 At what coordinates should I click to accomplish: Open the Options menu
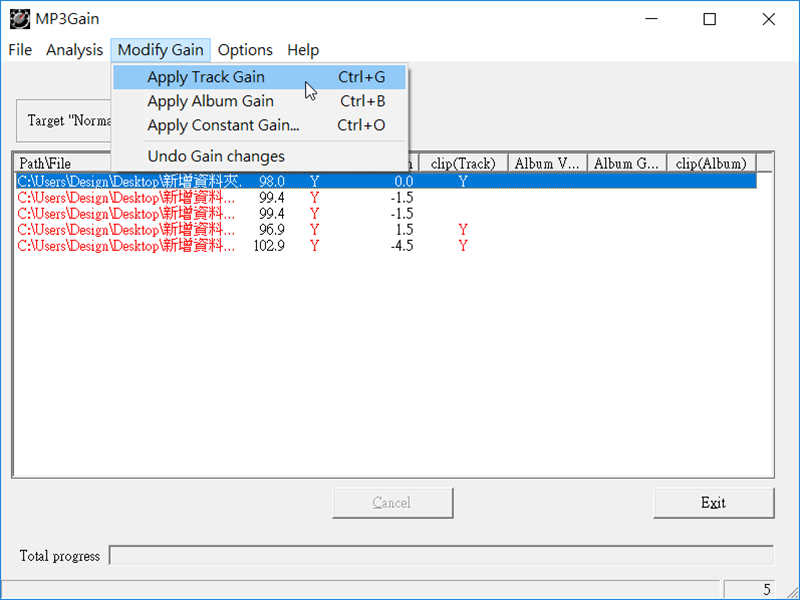[245, 50]
